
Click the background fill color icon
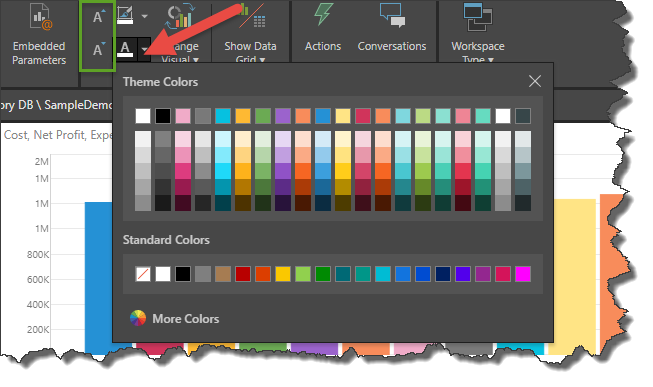[125, 16]
